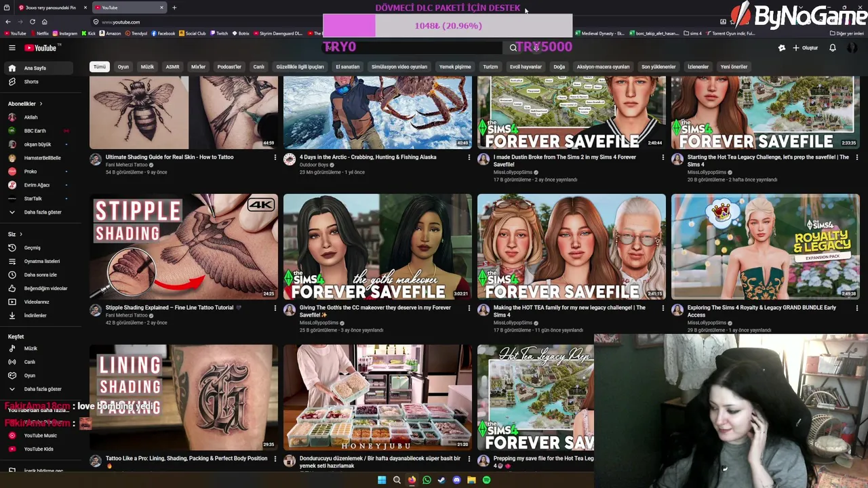Image resolution: width=868 pixels, height=488 pixels.
Task: Open the Twitch bookmark
Action: click(218, 33)
